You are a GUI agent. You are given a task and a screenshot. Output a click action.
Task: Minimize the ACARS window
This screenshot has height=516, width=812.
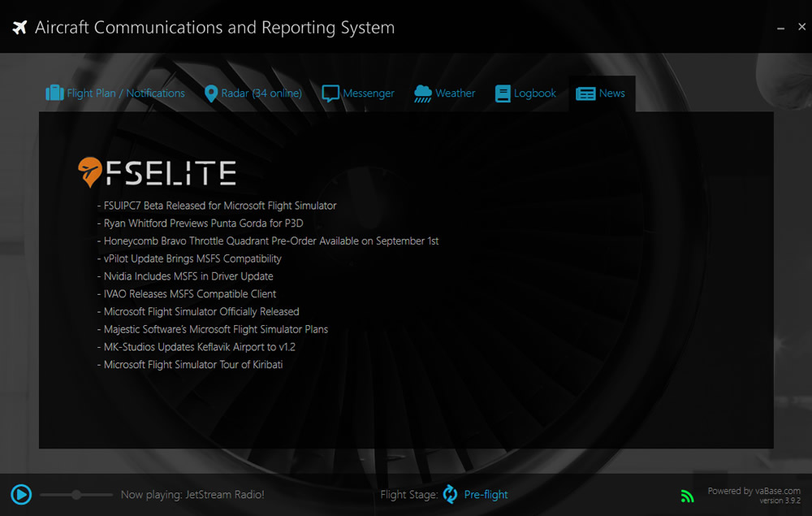point(780,28)
